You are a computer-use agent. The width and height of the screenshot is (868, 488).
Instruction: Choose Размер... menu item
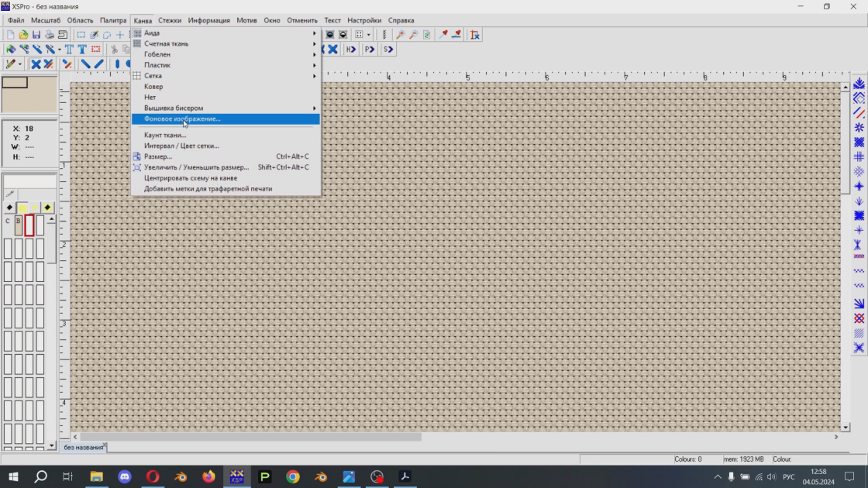226,156
